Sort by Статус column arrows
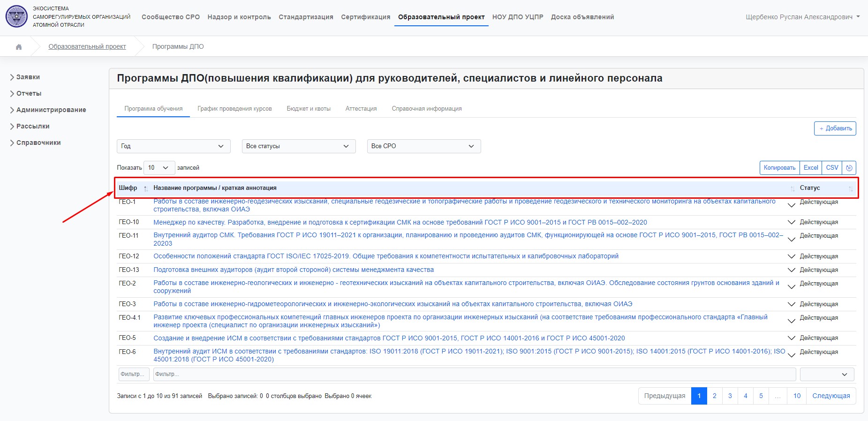868x421 pixels. coord(851,188)
